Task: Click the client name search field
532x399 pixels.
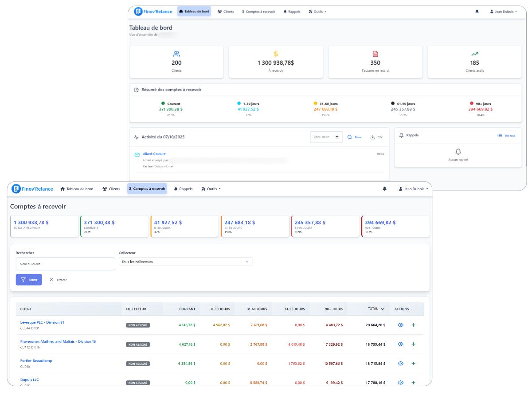Action: tap(65, 263)
